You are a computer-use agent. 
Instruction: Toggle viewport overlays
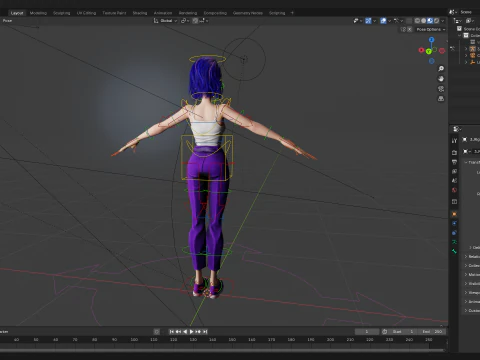coord(383,21)
